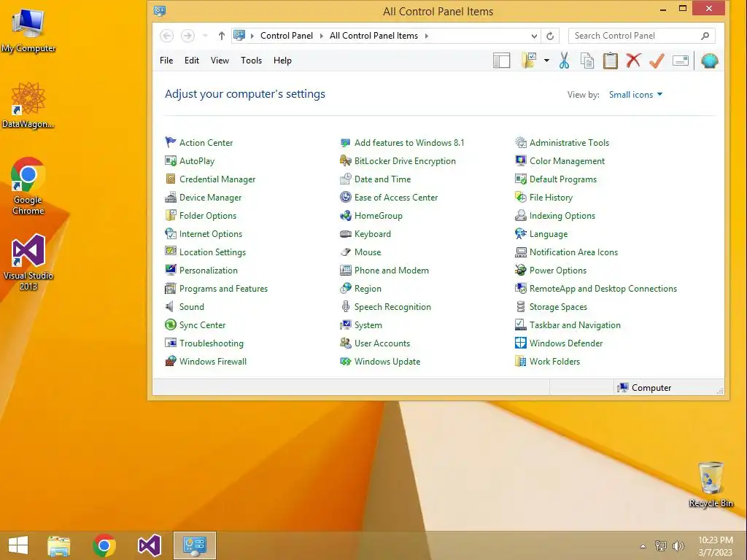747x560 pixels.
Task: Show hidden icons in system tray
Action: tap(643, 546)
